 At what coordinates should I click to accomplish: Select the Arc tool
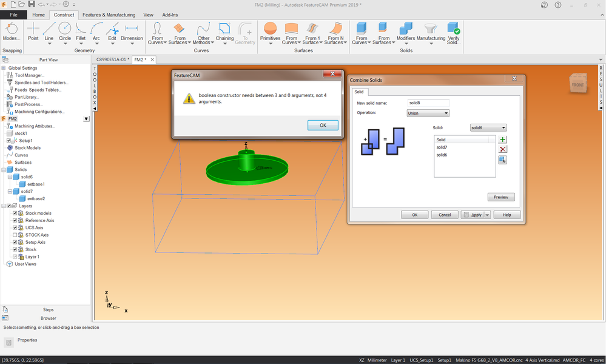click(96, 32)
